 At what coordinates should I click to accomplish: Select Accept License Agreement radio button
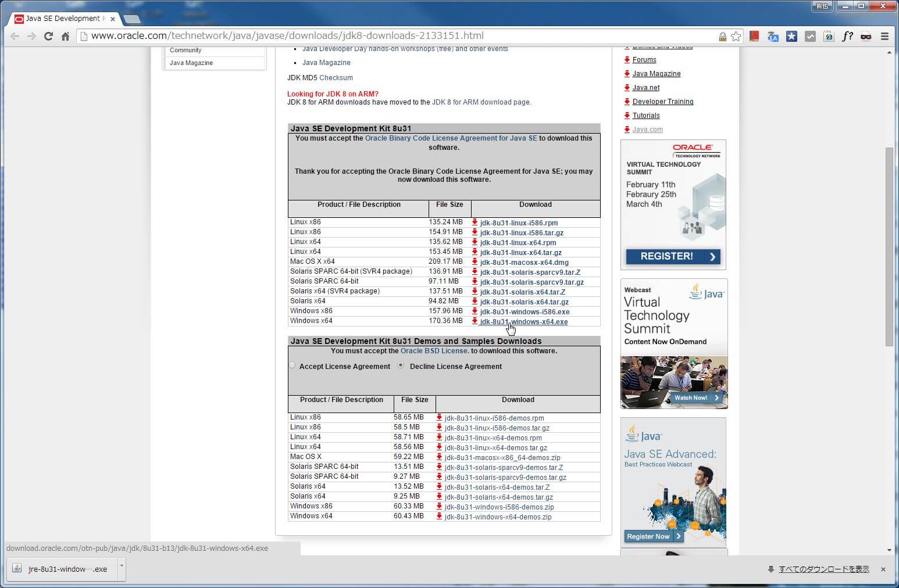[292, 366]
